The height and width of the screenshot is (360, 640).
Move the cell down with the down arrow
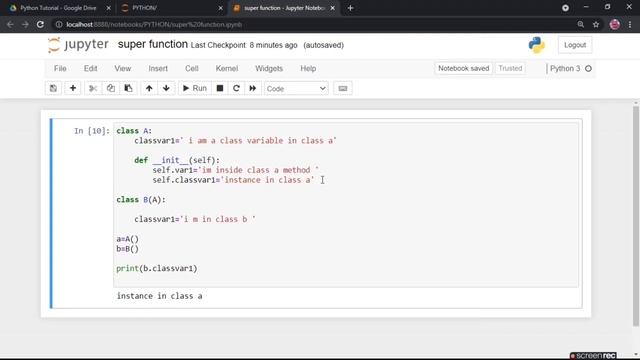[x=166, y=88]
